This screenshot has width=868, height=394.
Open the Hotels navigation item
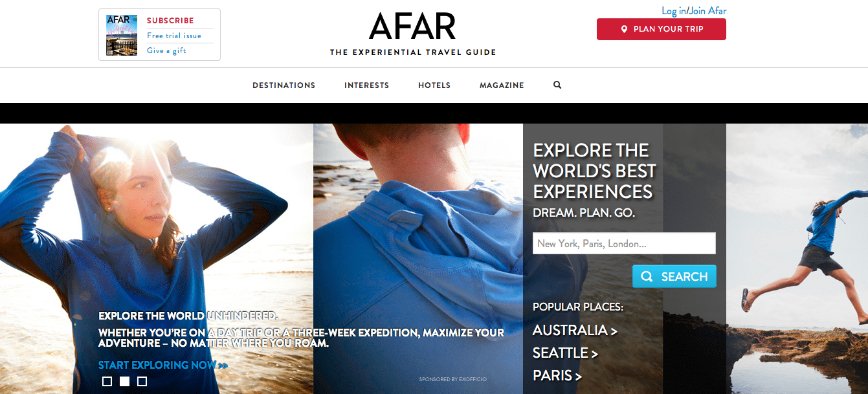click(434, 85)
